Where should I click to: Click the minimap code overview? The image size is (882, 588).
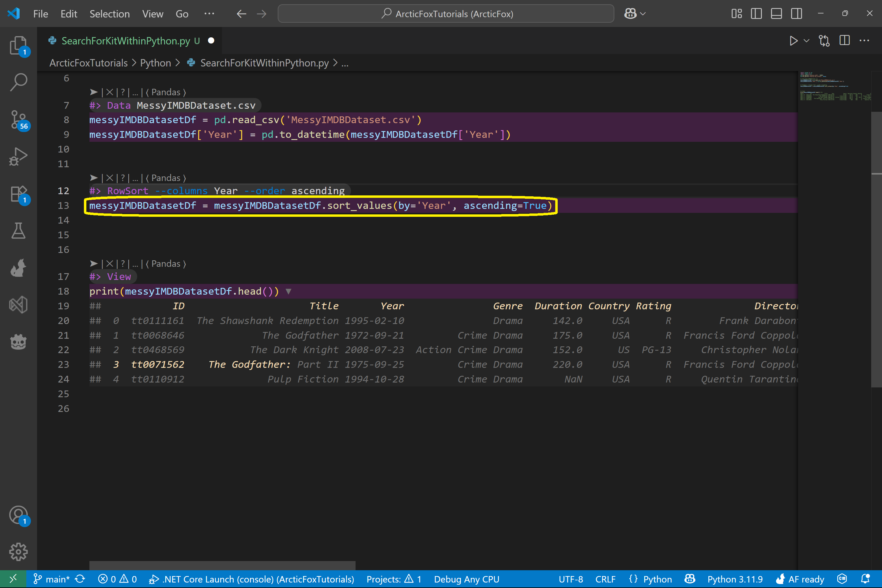pos(835,87)
